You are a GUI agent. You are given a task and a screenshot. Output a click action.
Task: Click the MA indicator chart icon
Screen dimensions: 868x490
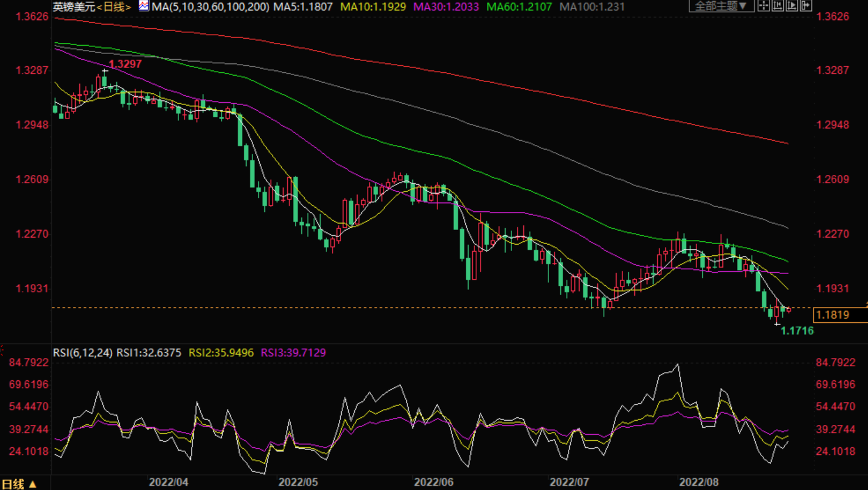pos(144,6)
